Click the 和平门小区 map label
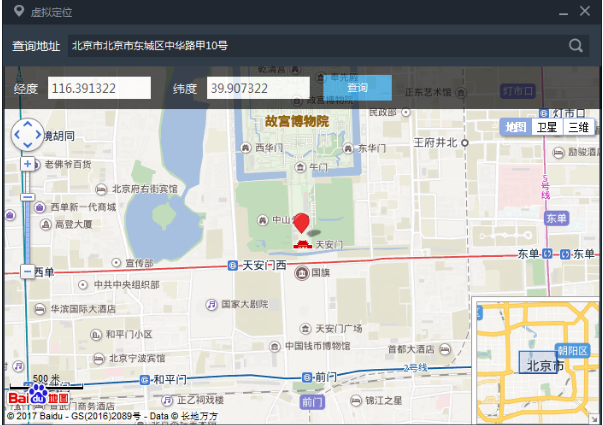Viewport: 603px width, 425px height. pos(129,334)
